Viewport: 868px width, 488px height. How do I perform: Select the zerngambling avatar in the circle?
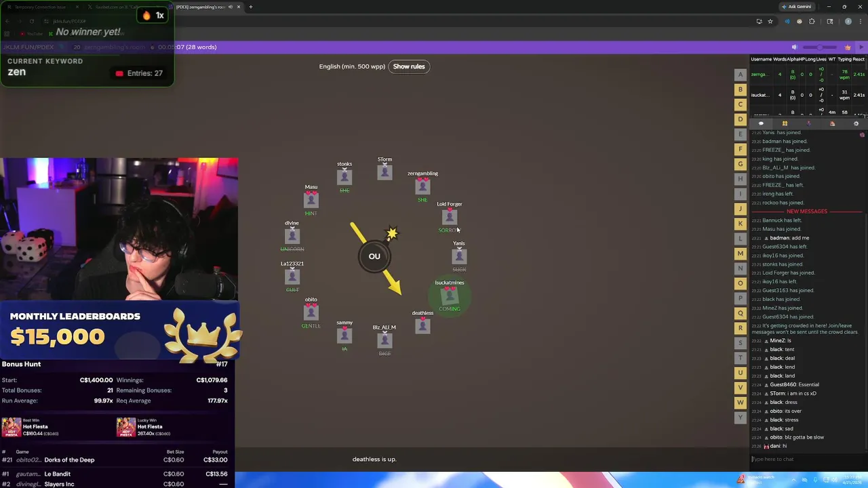tap(422, 186)
